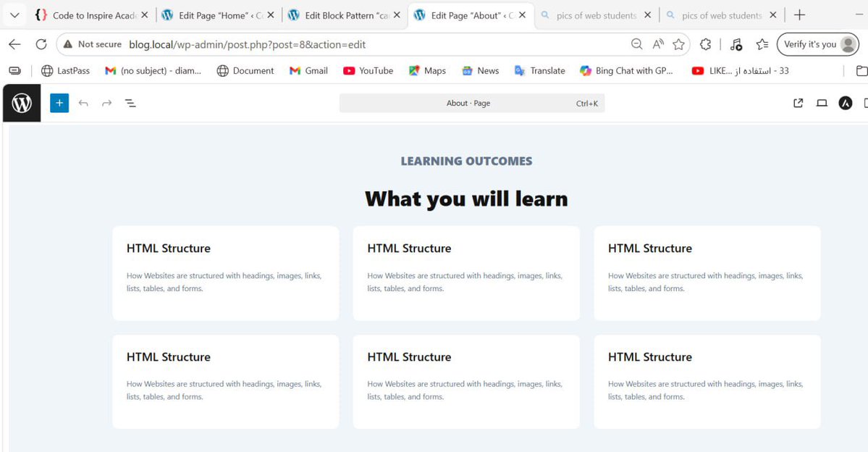Select the LEARNING OUTCOMES text block
This screenshot has height=452, width=868.
(467, 162)
